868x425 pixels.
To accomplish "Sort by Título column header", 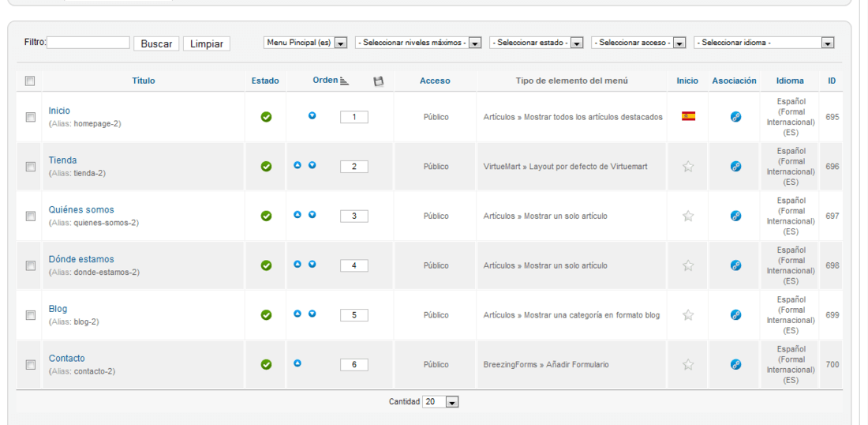I will (144, 81).
